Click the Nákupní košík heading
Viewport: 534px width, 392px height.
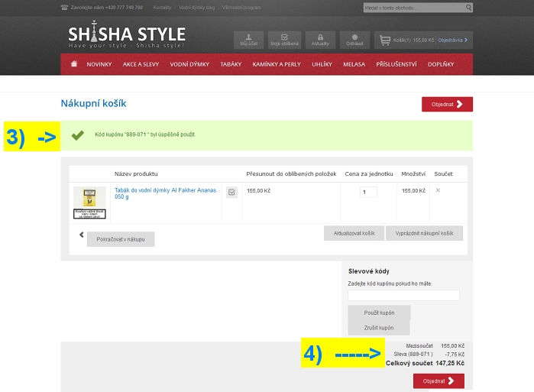pyautogui.click(x=94, y=103)
